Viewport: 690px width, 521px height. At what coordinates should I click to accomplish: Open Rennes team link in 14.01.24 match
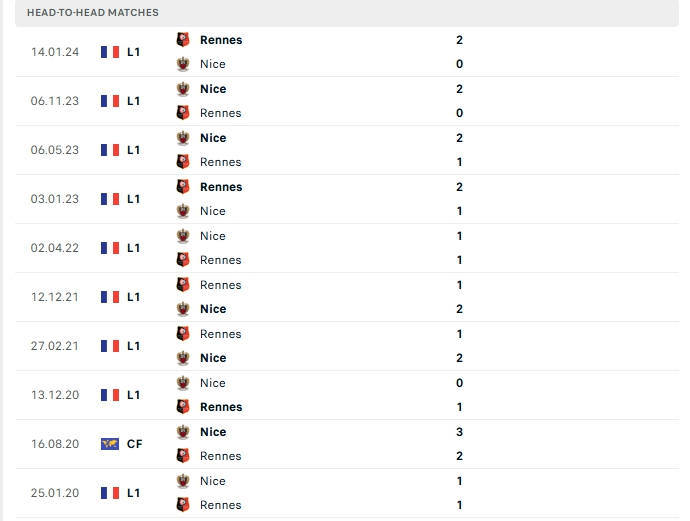coord(221,40)
